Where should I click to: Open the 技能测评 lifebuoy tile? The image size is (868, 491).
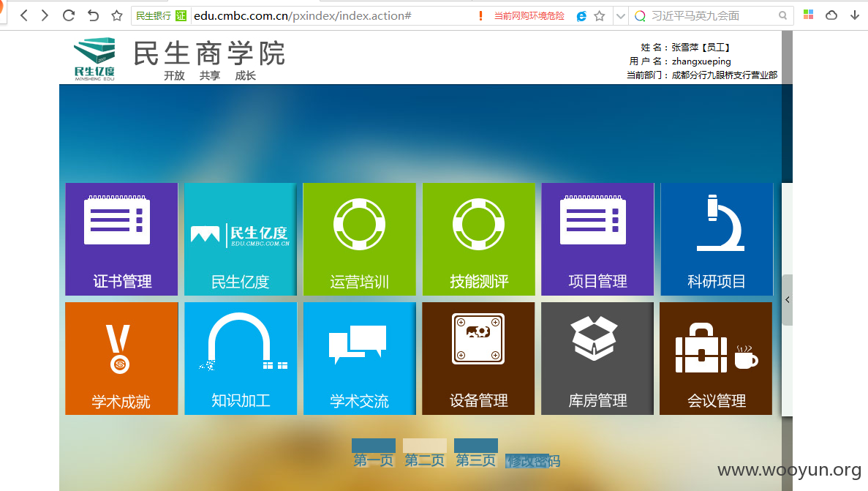479,239
